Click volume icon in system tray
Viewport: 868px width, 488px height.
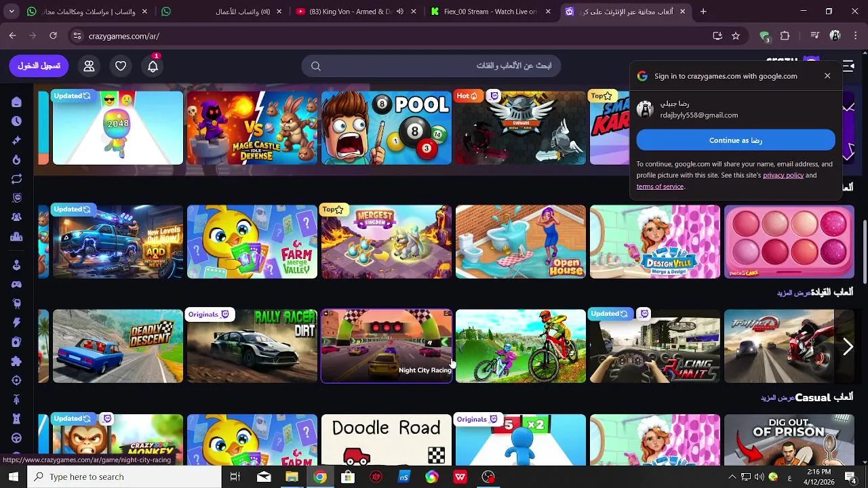tap(759, 477)
